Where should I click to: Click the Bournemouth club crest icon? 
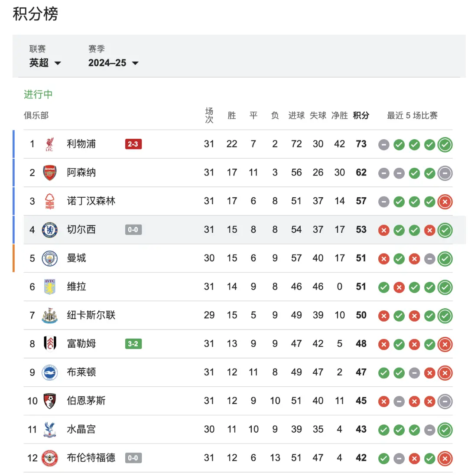(49, 401)
